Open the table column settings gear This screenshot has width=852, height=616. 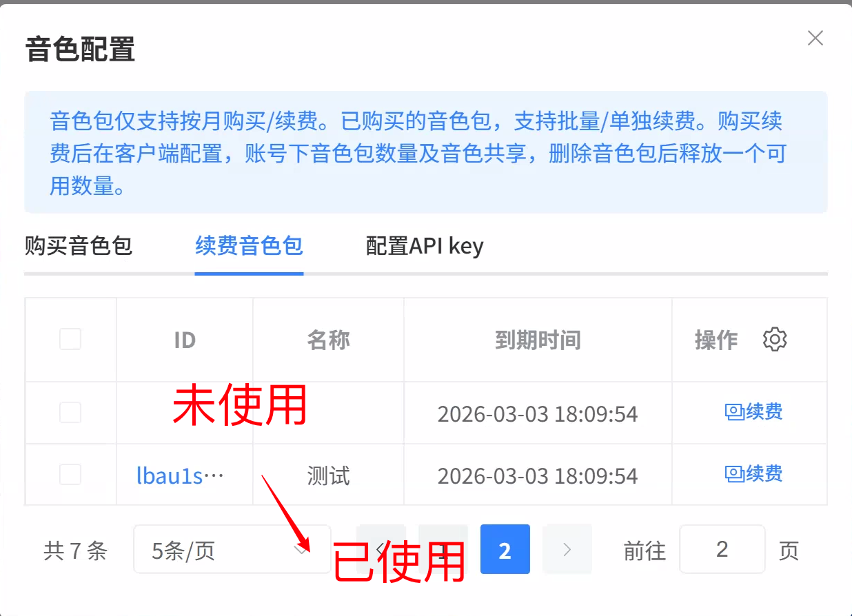pos(775,340)
